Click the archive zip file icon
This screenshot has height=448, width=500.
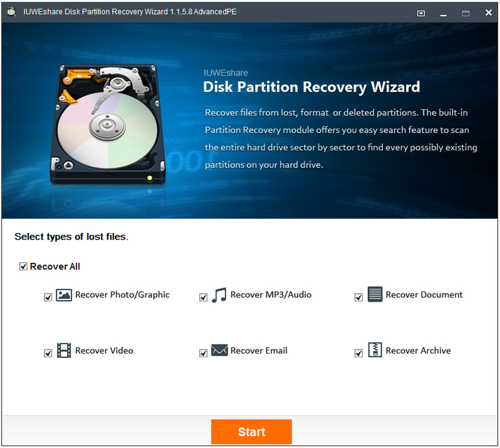375,350
